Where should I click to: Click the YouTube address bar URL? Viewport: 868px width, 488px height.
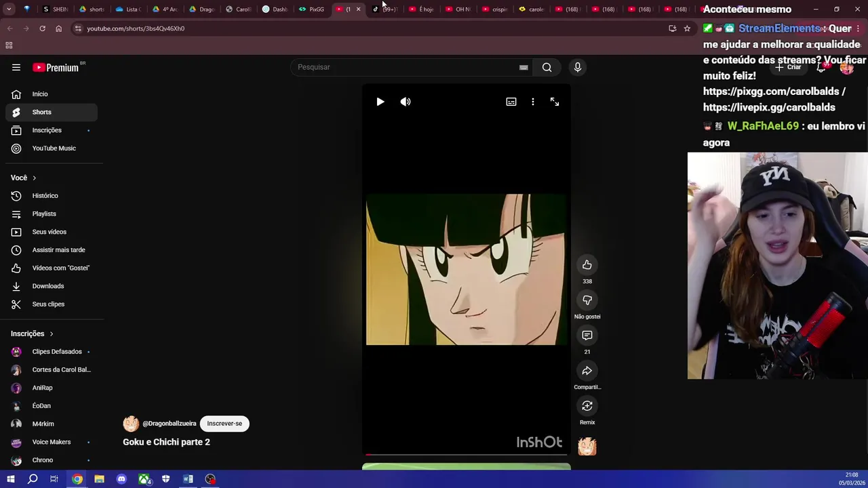pos(136,28)
